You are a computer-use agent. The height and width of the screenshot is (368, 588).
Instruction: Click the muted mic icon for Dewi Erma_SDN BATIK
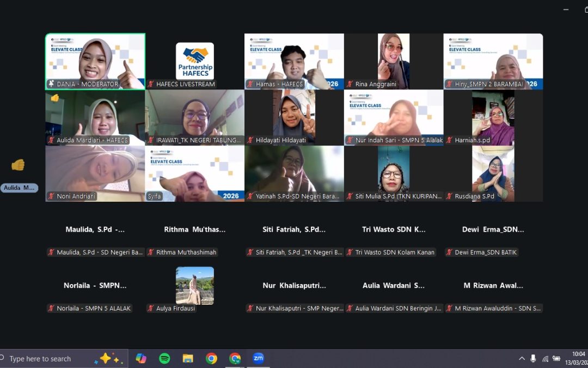[449, 252]
